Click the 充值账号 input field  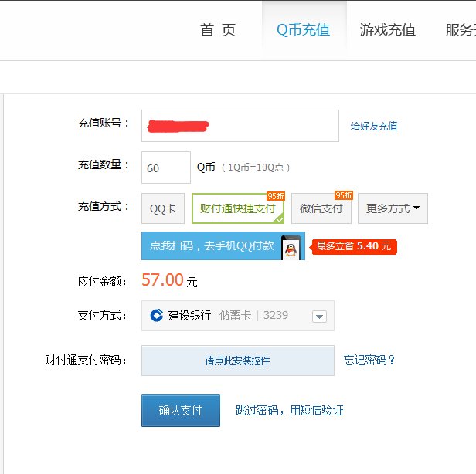tap(240, 126)
